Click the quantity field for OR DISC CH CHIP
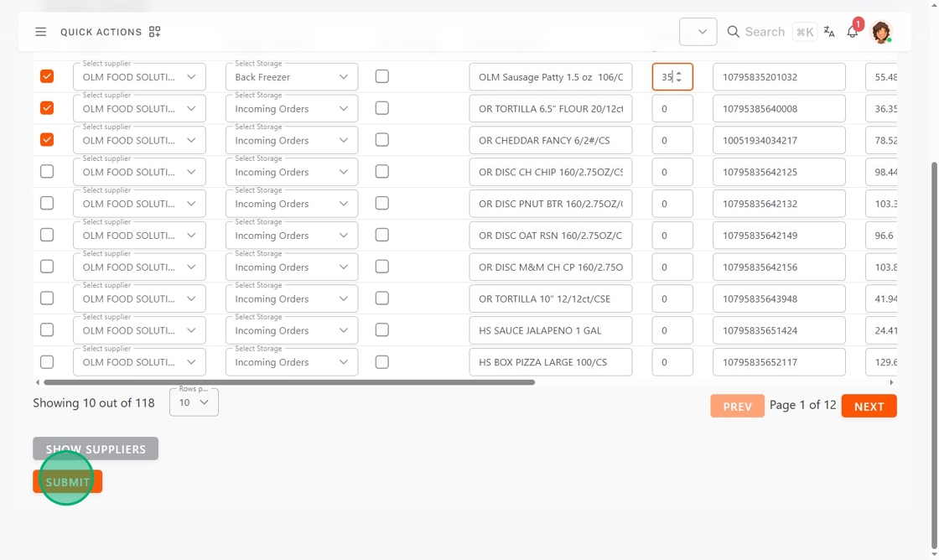Screen dimensions: 939x560 pyautogui.click(x=672, y=172)
